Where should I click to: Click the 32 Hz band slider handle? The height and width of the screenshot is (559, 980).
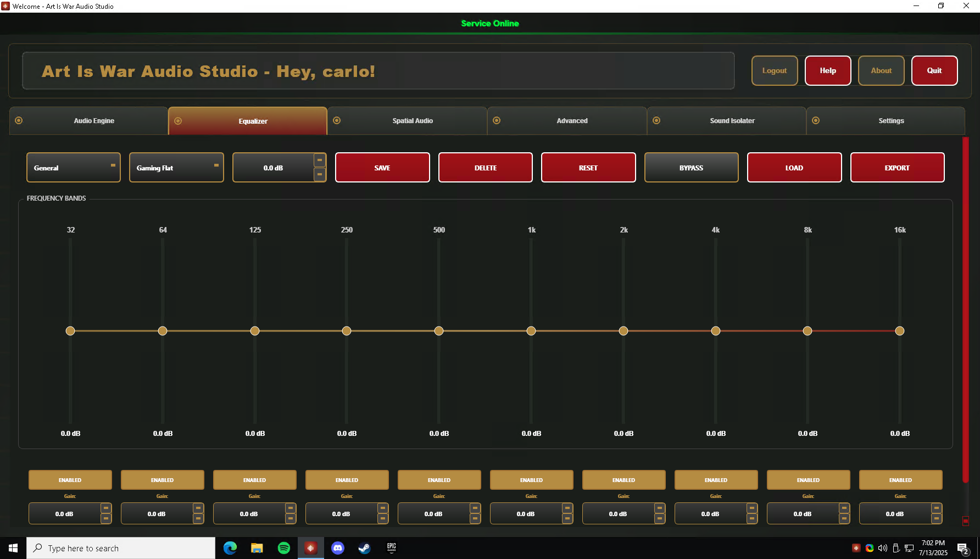click(70, 331)
